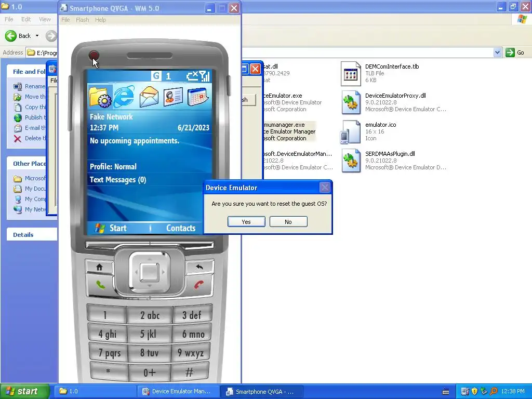The width and height of the screenshot is (532, 399).
Task: Click the Explorer Back button
Action: 18,36
